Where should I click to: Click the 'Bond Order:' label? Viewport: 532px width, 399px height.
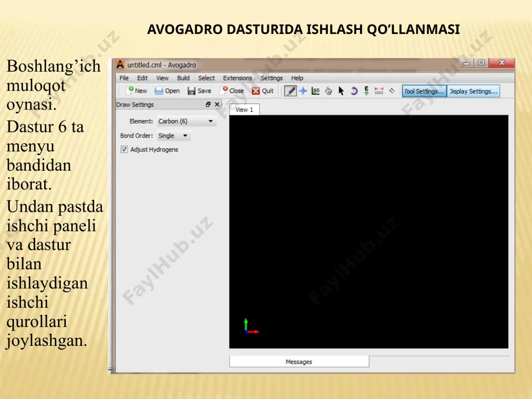[136, 136]
